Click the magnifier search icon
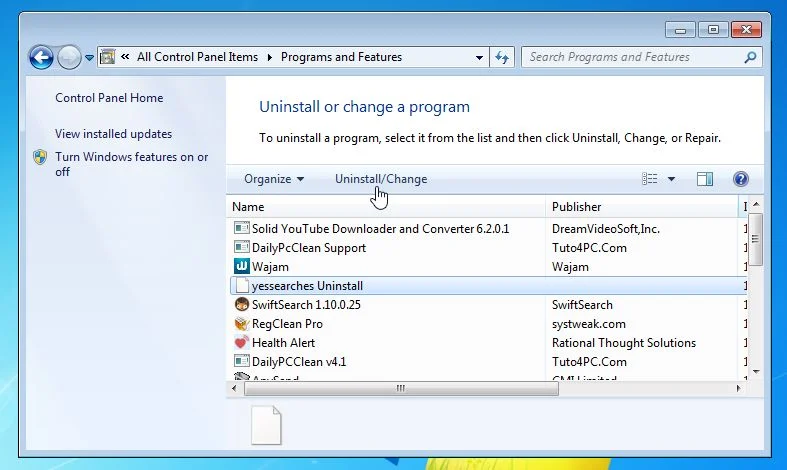Image resolution: width=787 pixels, height=470 pixels. [x=750, y=57]
